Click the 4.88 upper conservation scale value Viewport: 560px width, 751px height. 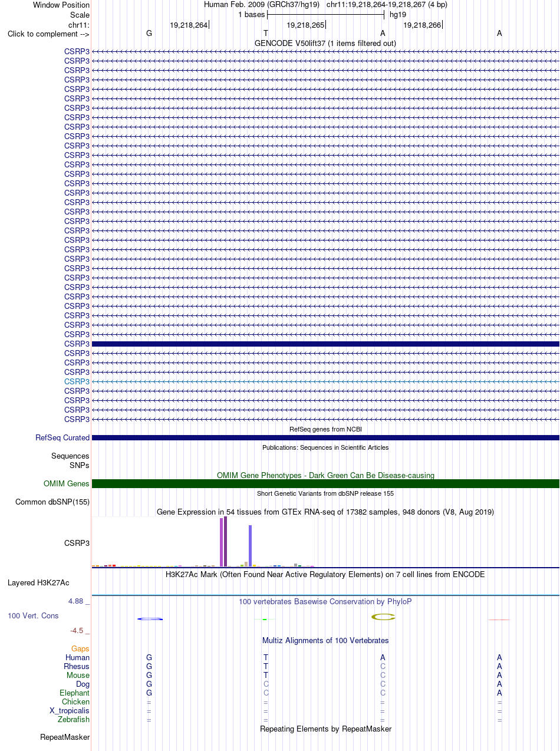coord(79,601)
